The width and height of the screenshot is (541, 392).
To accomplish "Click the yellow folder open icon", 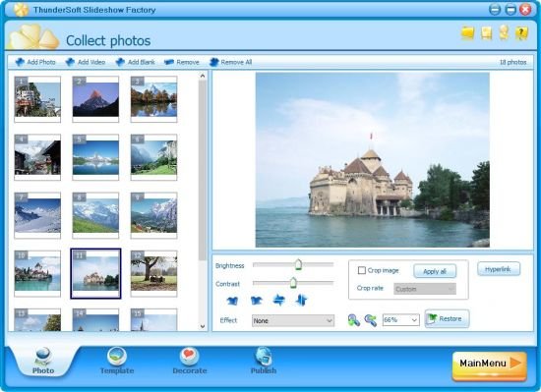I will 467,33.
